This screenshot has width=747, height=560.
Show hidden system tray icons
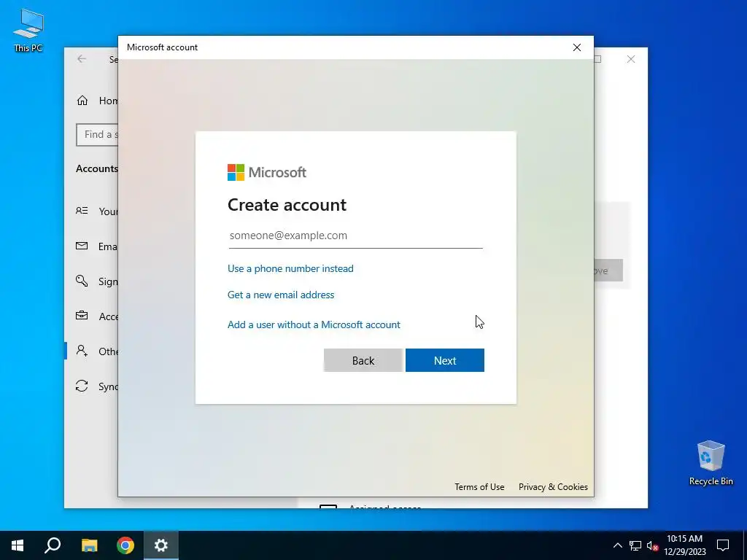point(617,545)
